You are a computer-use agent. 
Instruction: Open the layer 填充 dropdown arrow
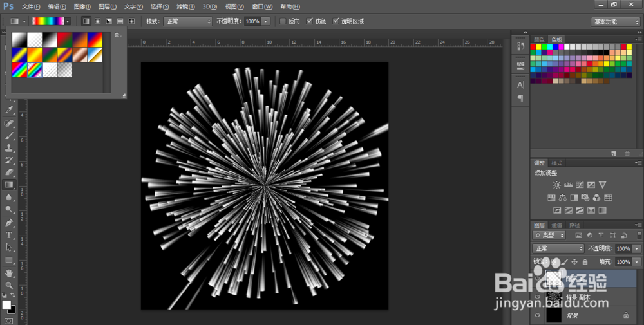[x=637, y=262]
